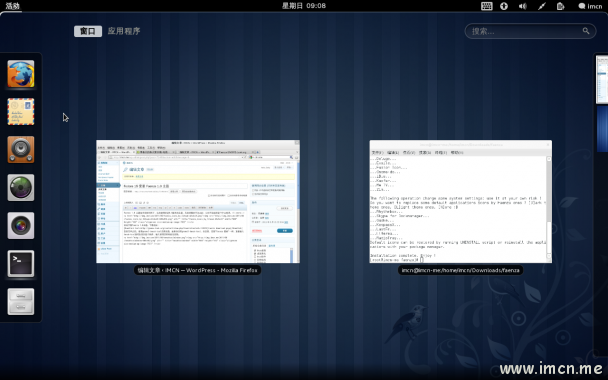Screen dimensions: 608x380
Task: Switch to the 应用程序 applications tab
Action: (x=124, y=31)
